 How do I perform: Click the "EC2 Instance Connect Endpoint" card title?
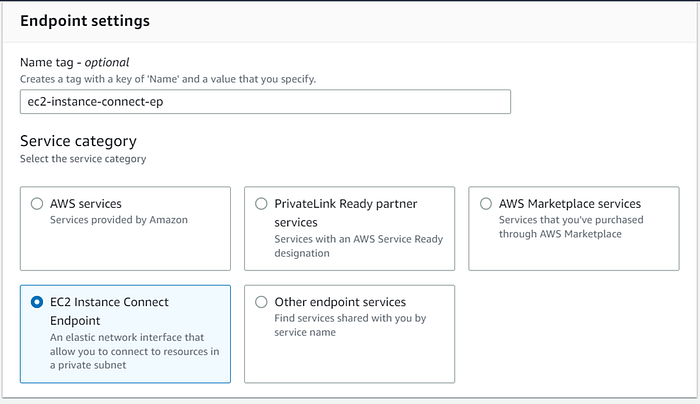point(109,311)
